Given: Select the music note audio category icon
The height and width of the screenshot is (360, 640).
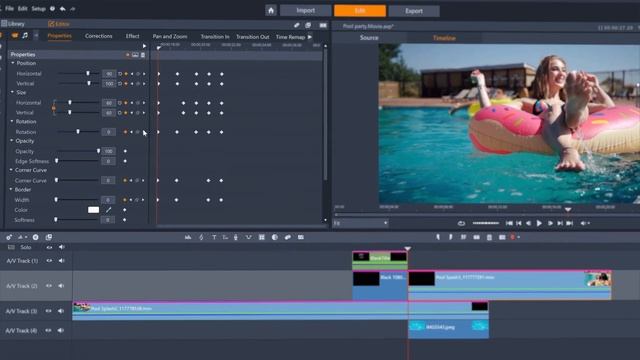Looking at the screenshot, I should (25, 36).
